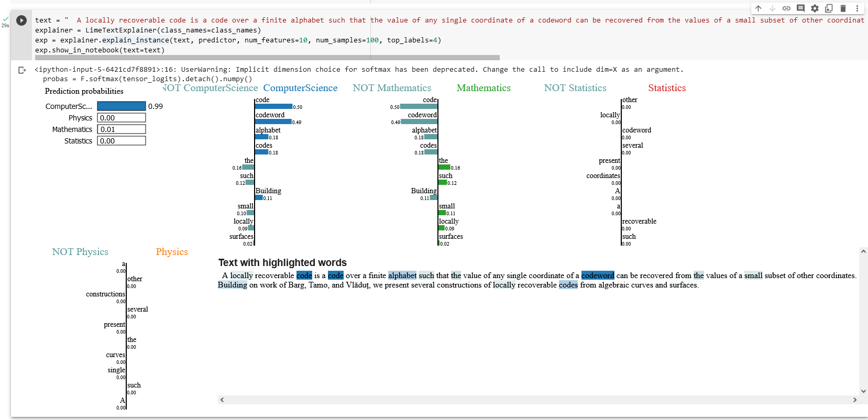Viewport: 868px width, 420px height.
Task: Click the red Statistics chart title
Action: (667, 88)
